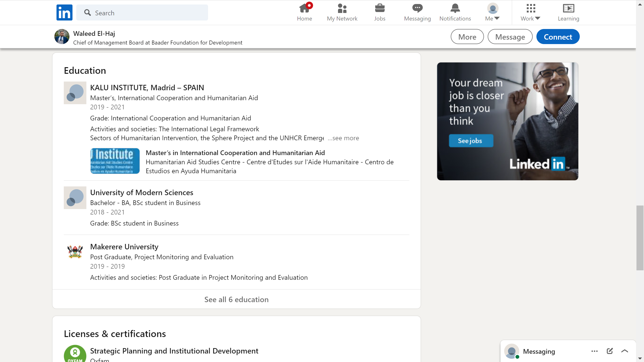Open Messaging bar options three-dots icon
The image size is (644, 362).
594,351
